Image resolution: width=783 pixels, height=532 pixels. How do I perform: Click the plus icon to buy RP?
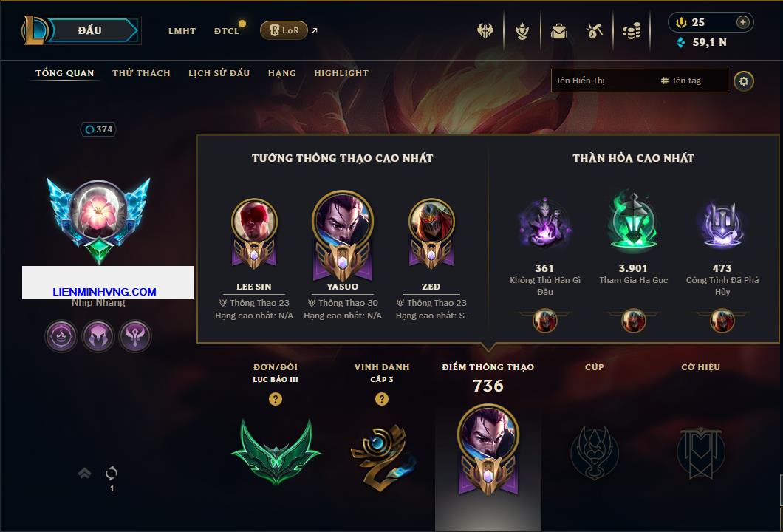pos(743,22)
